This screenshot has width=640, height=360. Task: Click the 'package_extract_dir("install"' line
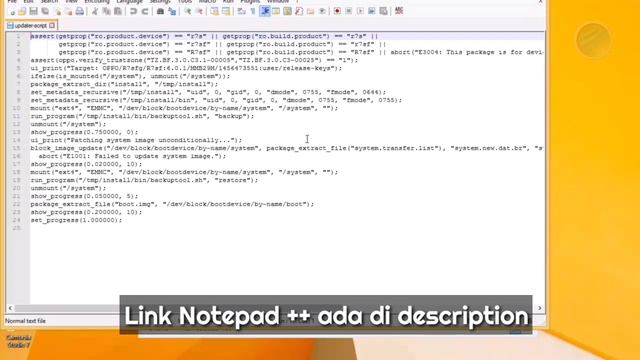(124, 84)
